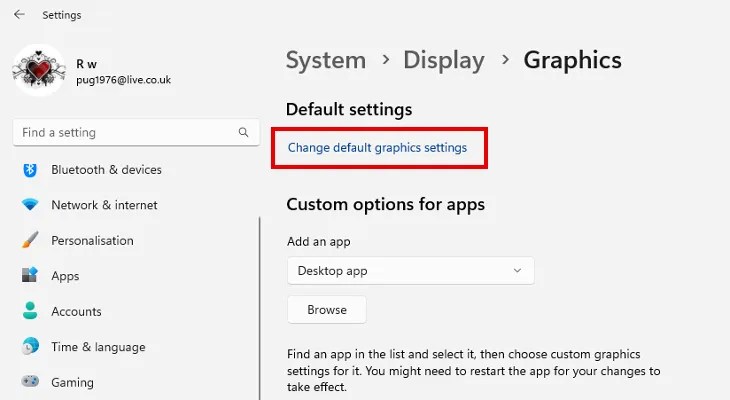Select the Apps icon in sidebar

coord(30,275)
